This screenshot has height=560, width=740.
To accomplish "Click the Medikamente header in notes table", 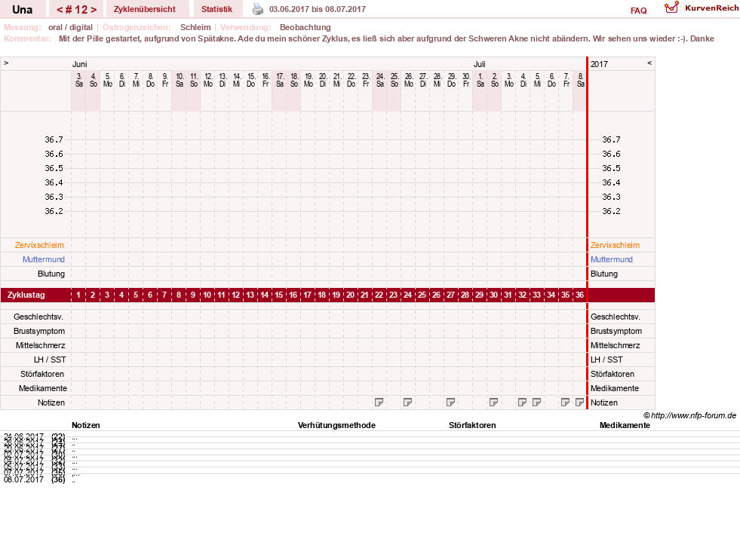I will (625, 425).
